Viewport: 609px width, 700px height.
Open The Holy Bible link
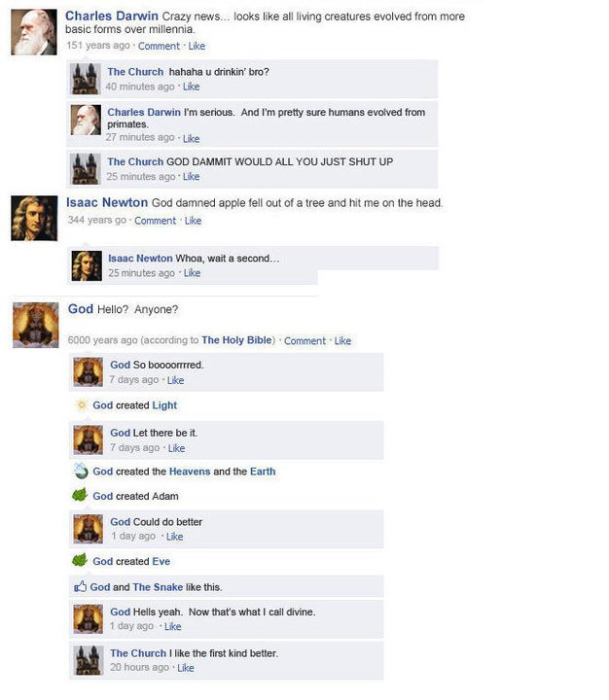point(236,340)
